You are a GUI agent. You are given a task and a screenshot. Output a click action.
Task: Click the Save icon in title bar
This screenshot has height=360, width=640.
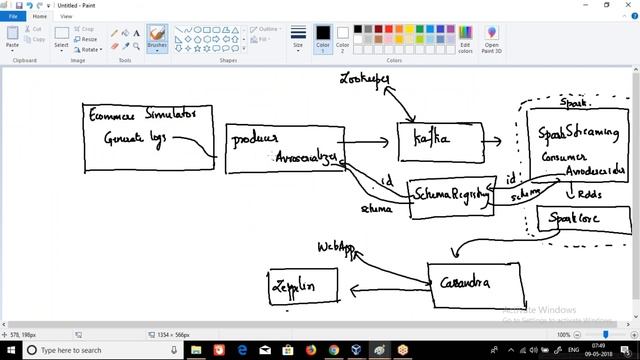coord(19,5)
